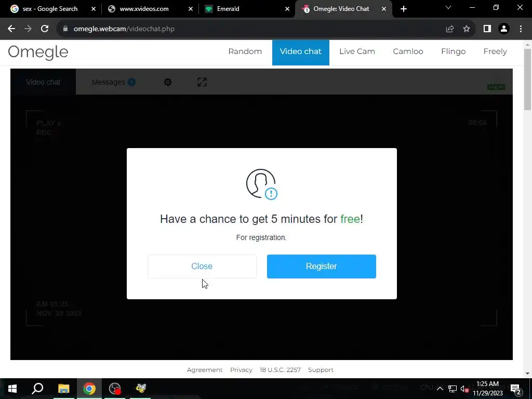Screen dimensions: 532x399
Task: Click the green Log in badge
Action: tap(496, 87)
